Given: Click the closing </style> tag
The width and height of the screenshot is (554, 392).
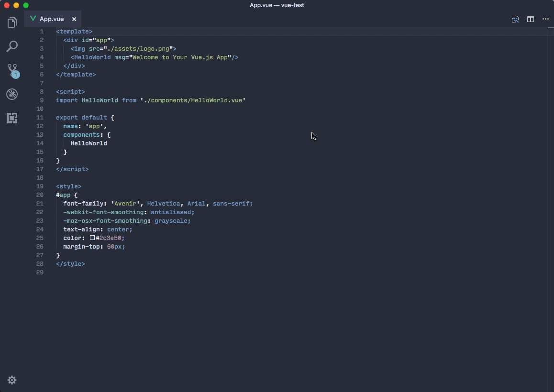Looking at the screenshot, I should (x=70, y=264).
